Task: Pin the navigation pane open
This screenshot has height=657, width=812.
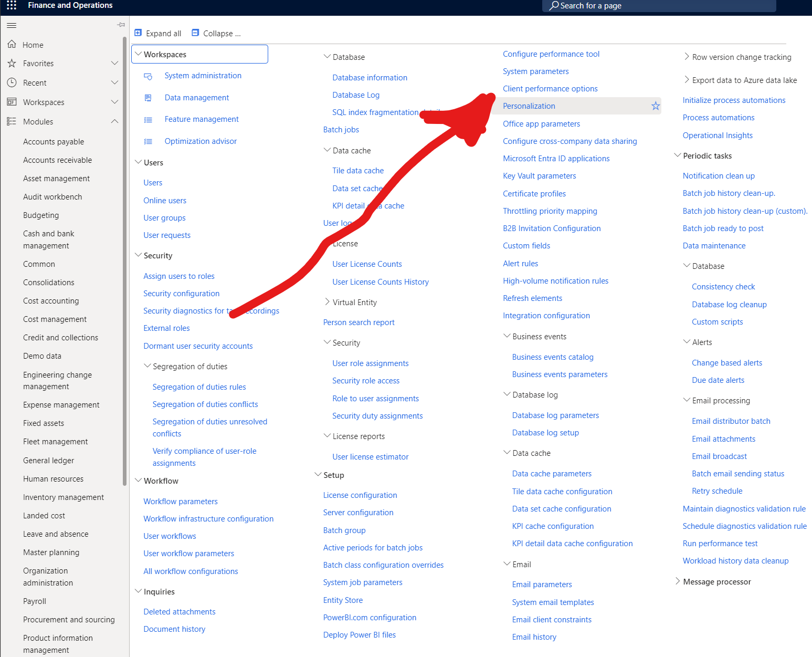Action: coord(121,24)
